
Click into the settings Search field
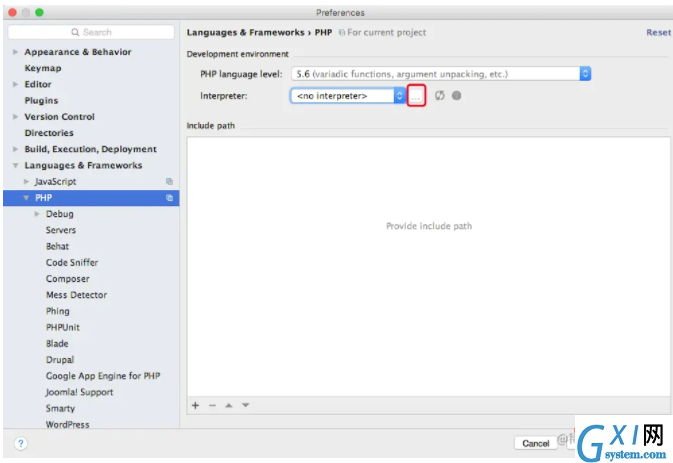[91, 32]
